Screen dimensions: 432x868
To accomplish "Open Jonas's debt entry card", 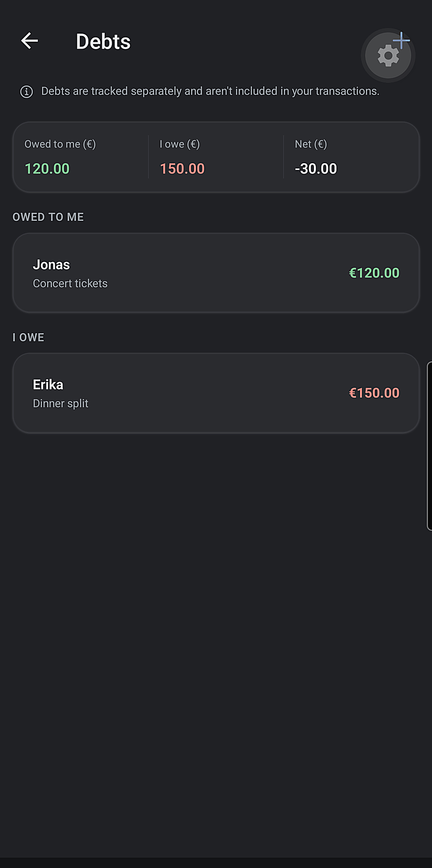I will point(216,273).
